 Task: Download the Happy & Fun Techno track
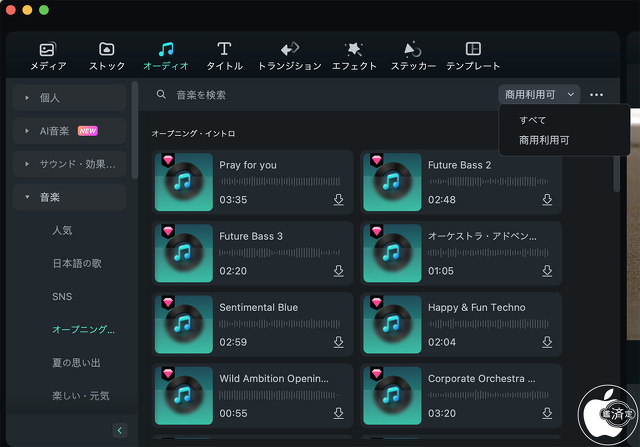(x=547, y=342)
